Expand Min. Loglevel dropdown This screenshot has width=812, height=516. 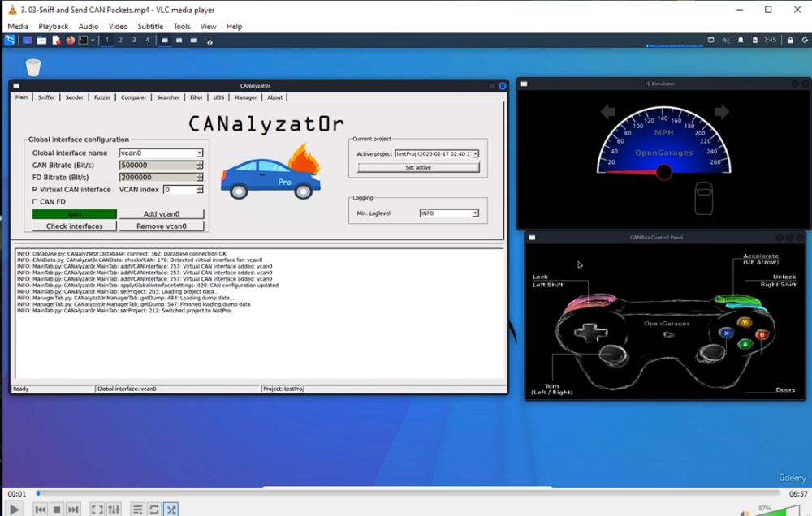coord(475,213)
